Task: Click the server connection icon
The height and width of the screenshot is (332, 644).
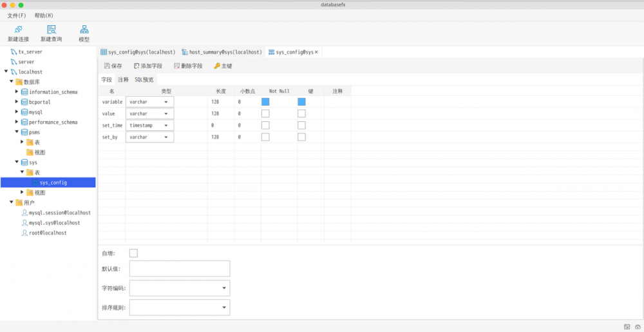Action: click(14, 62)
